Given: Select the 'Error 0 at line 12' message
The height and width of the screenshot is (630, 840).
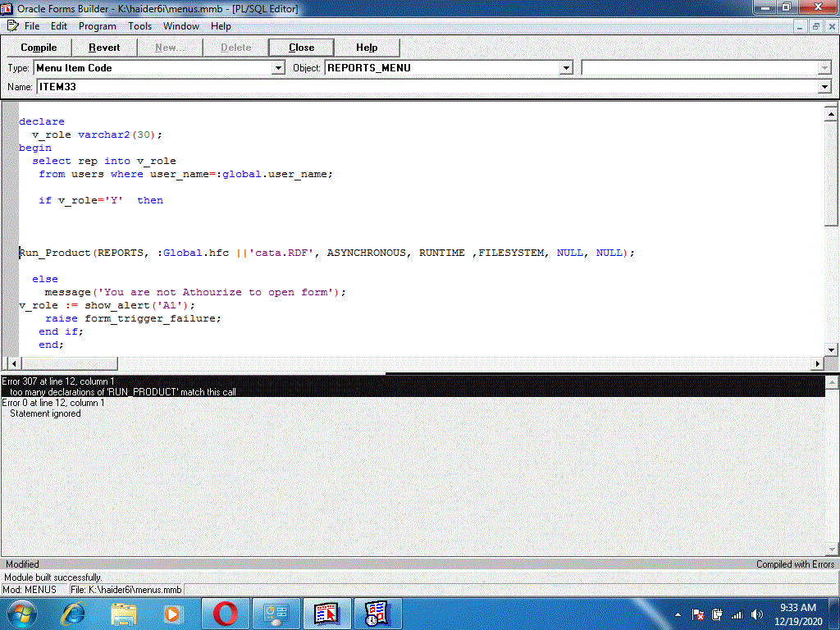Looking at the screenshot, I should click(x=53, y=403).
